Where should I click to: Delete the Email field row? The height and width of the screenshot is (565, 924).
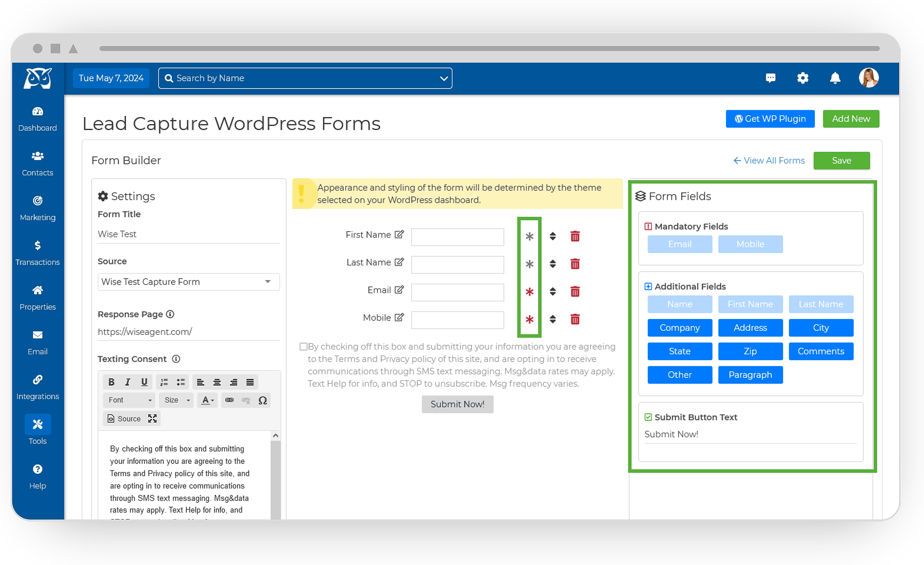click(x=575, y=291)
